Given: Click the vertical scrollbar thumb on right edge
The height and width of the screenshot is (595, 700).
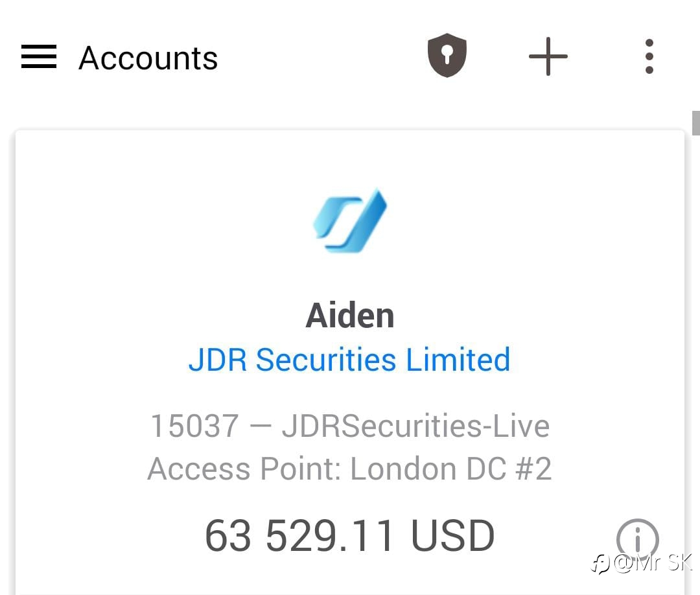Looking at the screenshot, I should point(696,122).
